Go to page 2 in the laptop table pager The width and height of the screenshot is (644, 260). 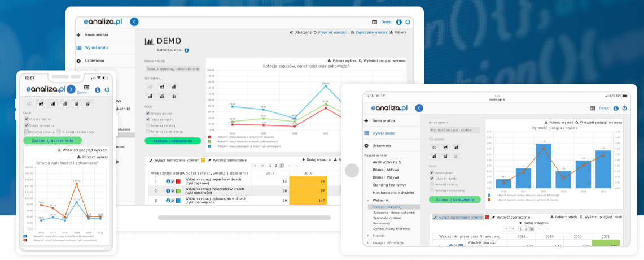pyautogui.click(x=276, y=166)
